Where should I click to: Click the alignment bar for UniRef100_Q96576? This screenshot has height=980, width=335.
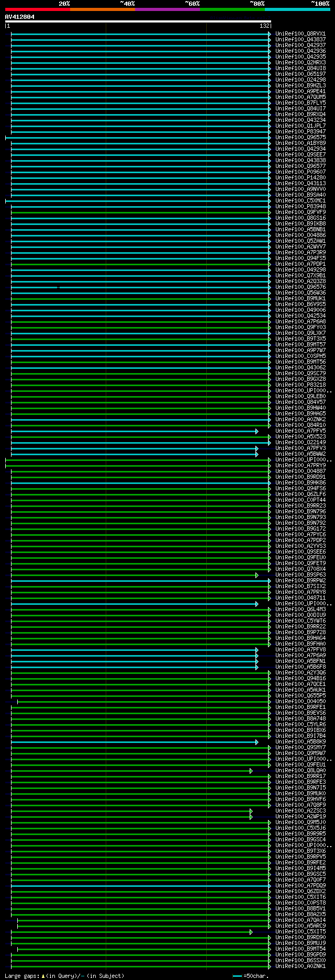(140, 287)
